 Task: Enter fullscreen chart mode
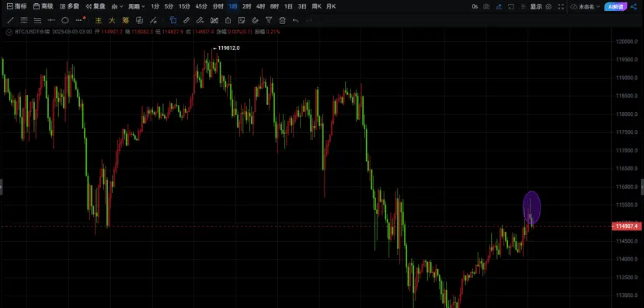coord(561,6)
